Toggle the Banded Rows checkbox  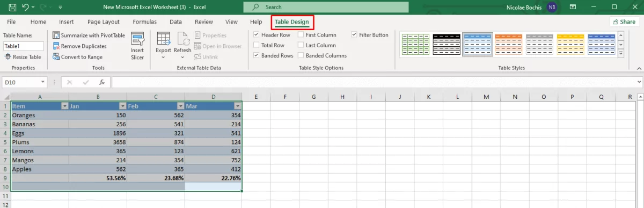point(257,55)
